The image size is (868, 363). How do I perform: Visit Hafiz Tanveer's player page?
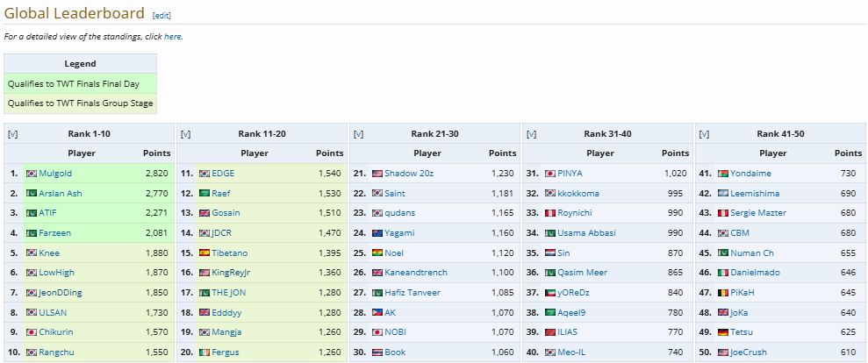tap(412, 293)
